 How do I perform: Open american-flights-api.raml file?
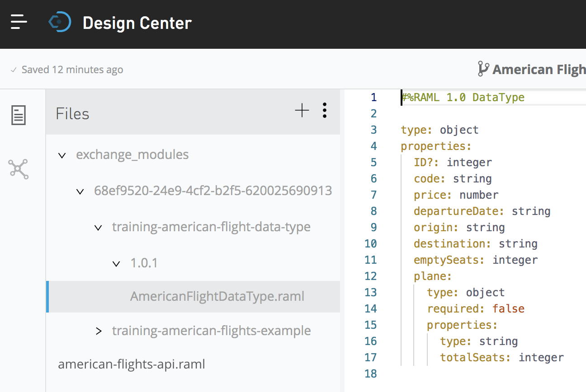coord(132,364)
